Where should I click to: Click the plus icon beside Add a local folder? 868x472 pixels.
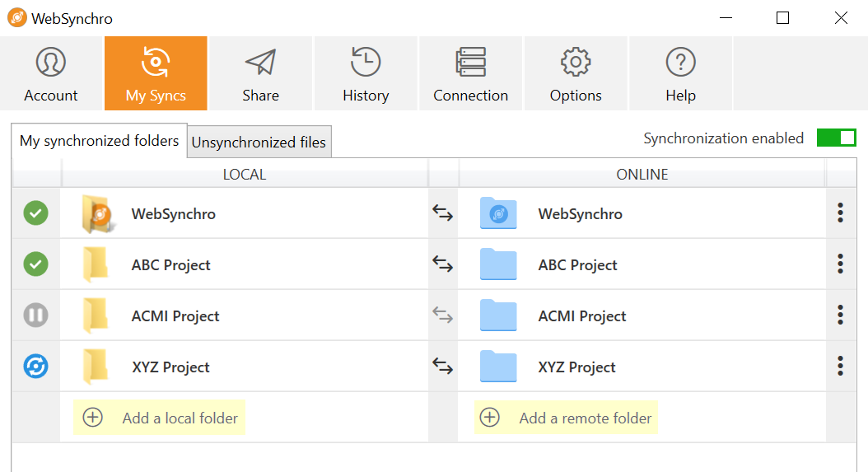point(92,417)
